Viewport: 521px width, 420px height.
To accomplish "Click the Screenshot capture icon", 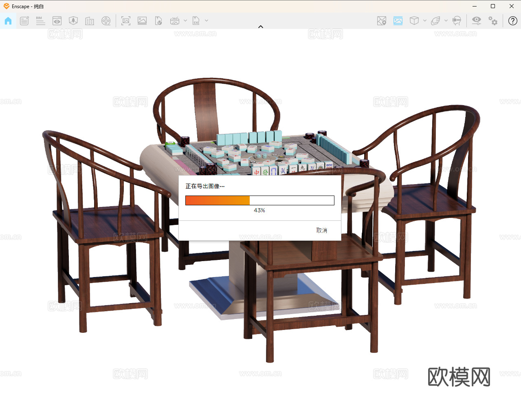I will pos(126,21).
